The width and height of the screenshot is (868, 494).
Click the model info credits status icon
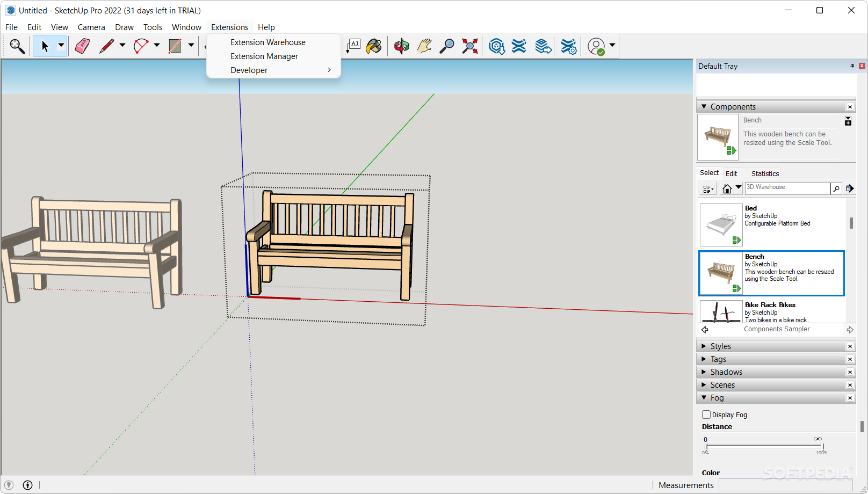pyautogui.click(x=27, y=485)
